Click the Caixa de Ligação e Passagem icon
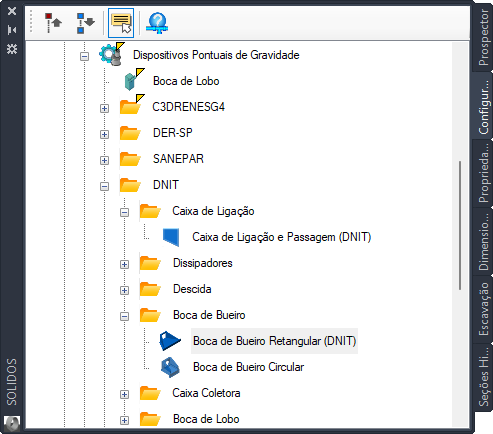This screenshot has height=434, width=493. pos(171,237)
